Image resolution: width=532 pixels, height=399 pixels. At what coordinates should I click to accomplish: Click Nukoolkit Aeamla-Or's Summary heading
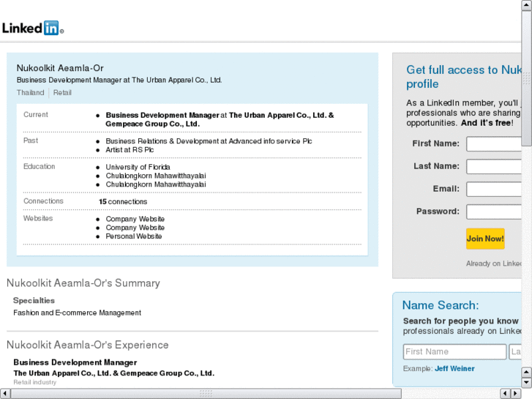point(83,283)
